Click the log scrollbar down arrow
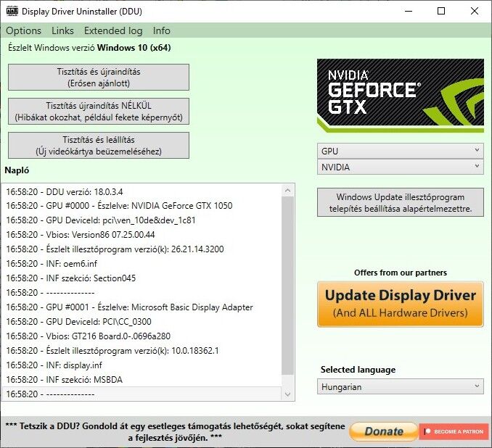 [x=288, y=394]
